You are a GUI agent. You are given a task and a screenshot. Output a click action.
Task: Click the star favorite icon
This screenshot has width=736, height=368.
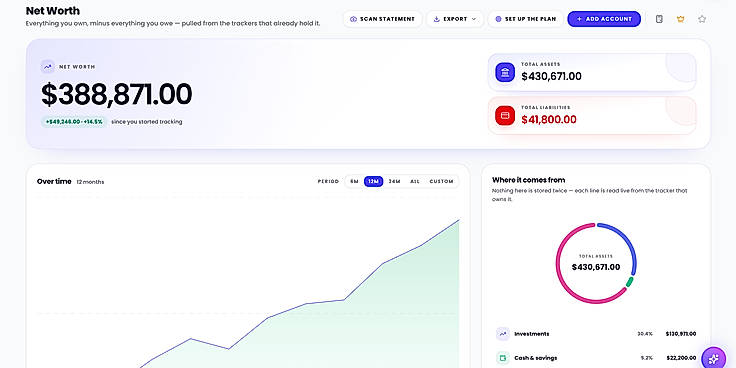pos(702,19)
